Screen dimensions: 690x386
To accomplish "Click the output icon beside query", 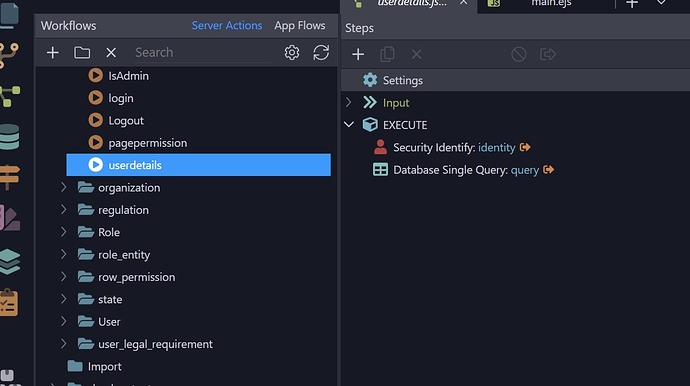I will point(548,170).
